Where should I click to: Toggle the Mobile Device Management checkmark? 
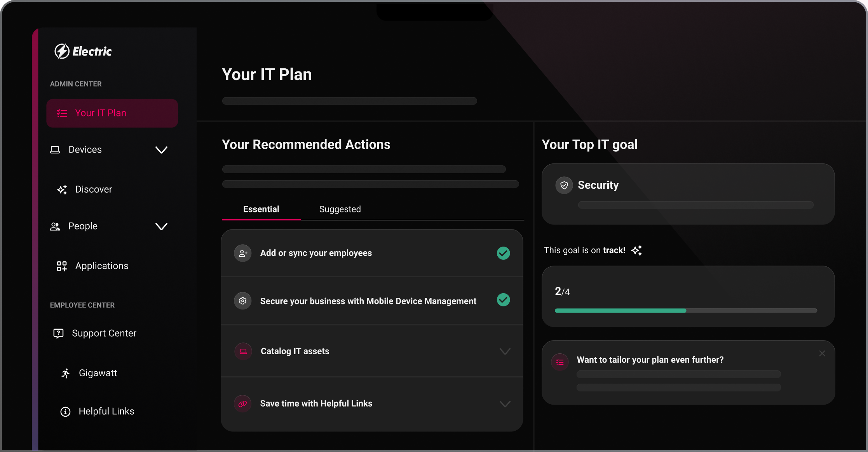click(503, 300)
